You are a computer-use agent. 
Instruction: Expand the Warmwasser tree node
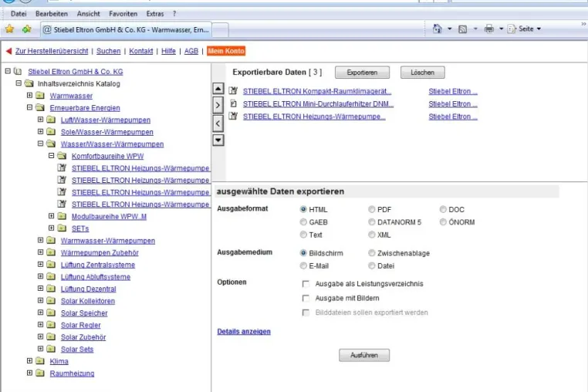pyautogui.click(x=29, y=95)
